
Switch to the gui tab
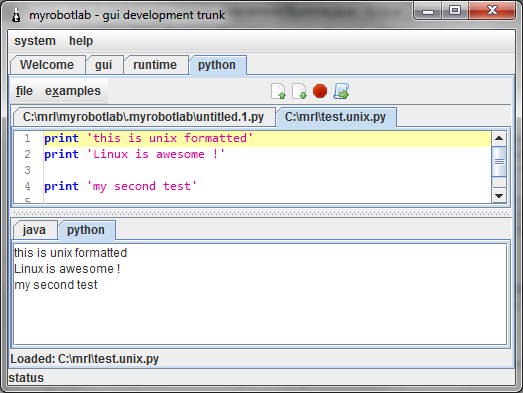104,65
